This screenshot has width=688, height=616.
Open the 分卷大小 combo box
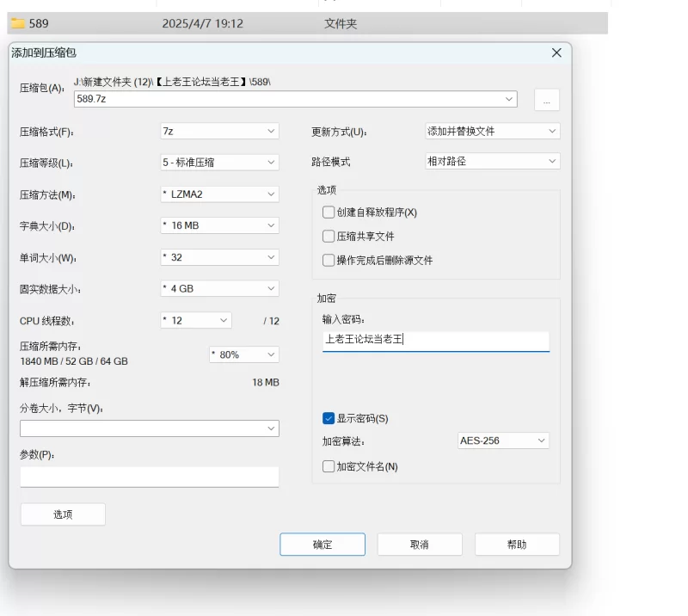pos(149,428)
